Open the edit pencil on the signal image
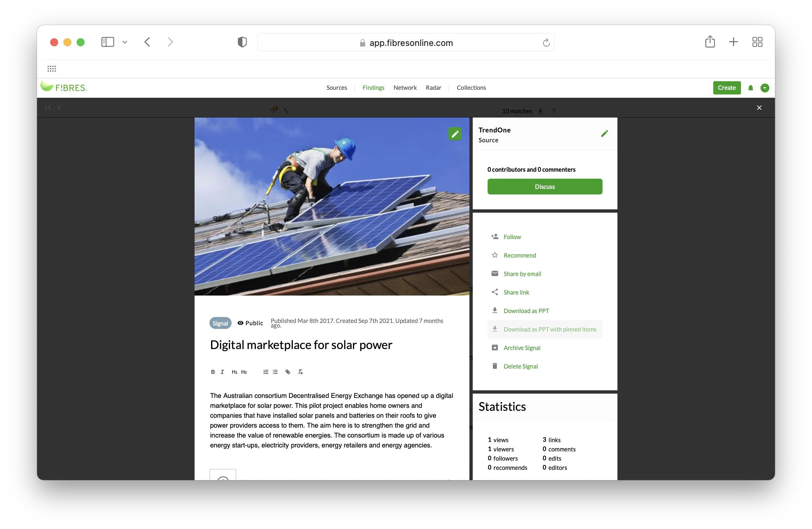Viewport: 812px width, 529px height. pos(455,134)
